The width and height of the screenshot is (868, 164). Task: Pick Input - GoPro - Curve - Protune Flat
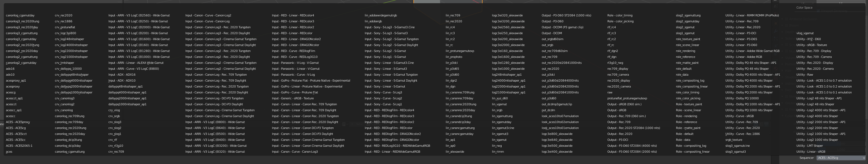click(295, 92)
